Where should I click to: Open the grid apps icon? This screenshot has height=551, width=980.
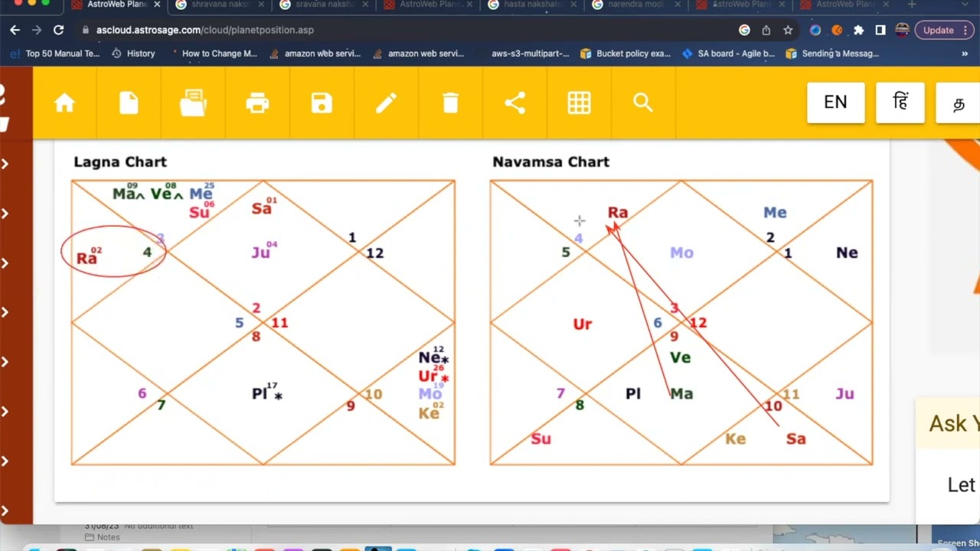point(579,103)
